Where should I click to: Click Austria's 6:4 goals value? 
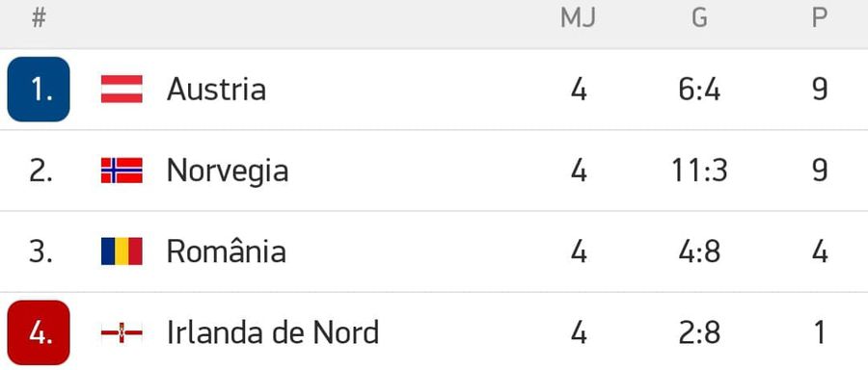(x=700, y=89)
